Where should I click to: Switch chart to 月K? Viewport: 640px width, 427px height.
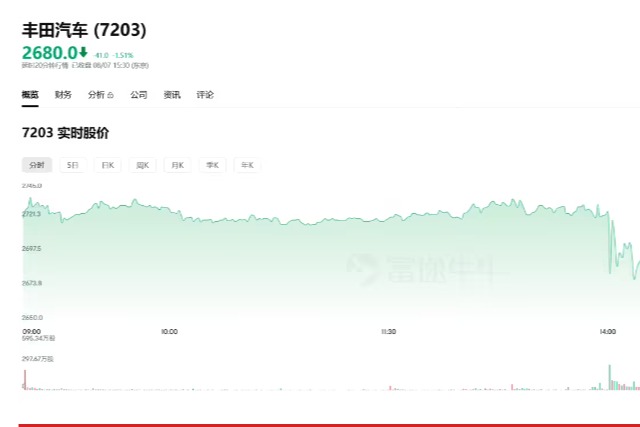[178, 165]
